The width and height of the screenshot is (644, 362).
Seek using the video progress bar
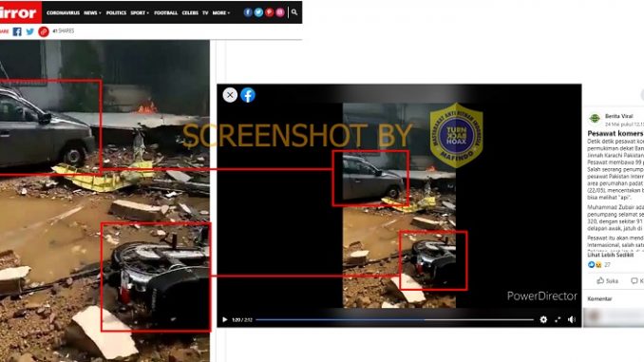[394, 319]
